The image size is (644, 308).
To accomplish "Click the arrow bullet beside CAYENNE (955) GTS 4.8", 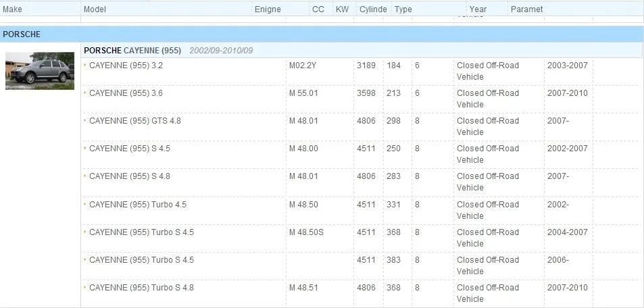I will point(85,120).
